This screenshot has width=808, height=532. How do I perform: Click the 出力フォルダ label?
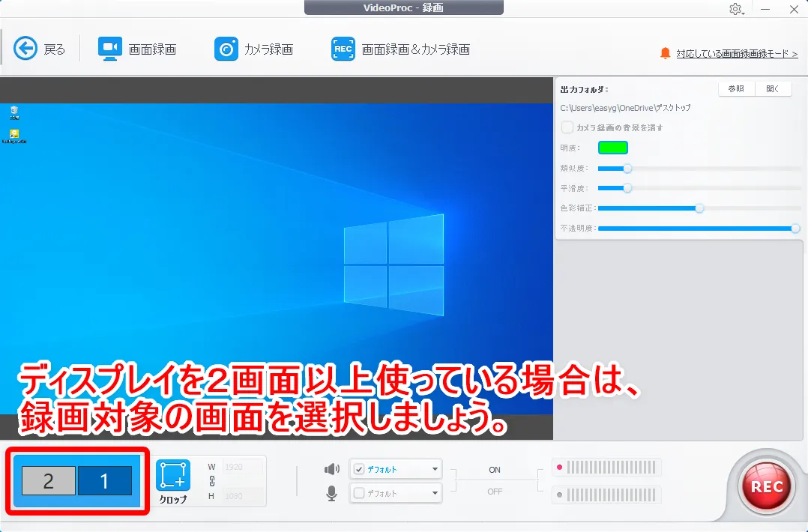pyautogui.click(x=585, y=89)
